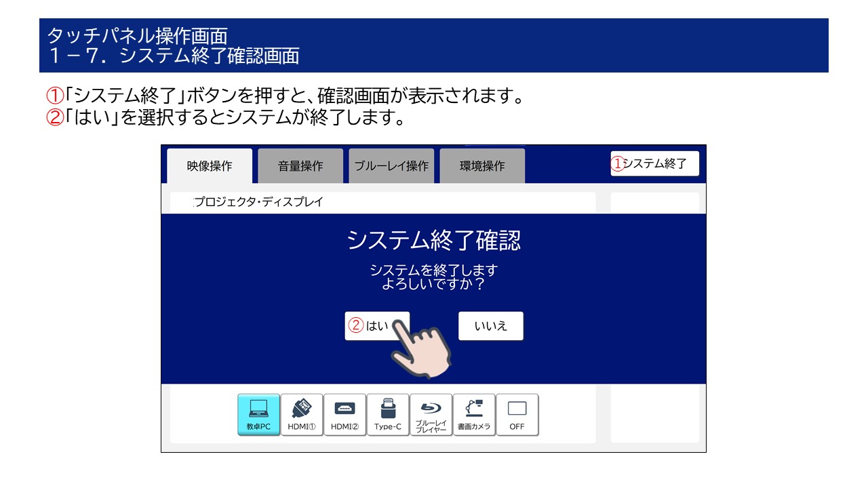Select the 教卓PC laptop source icon

coord(258,415)
